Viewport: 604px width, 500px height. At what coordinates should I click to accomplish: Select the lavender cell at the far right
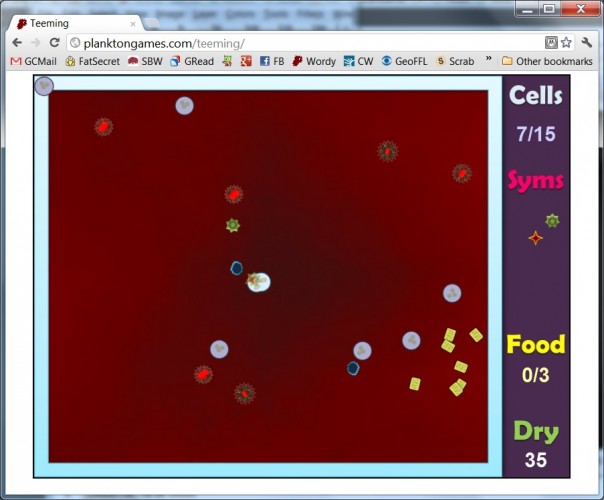point(452,293)
